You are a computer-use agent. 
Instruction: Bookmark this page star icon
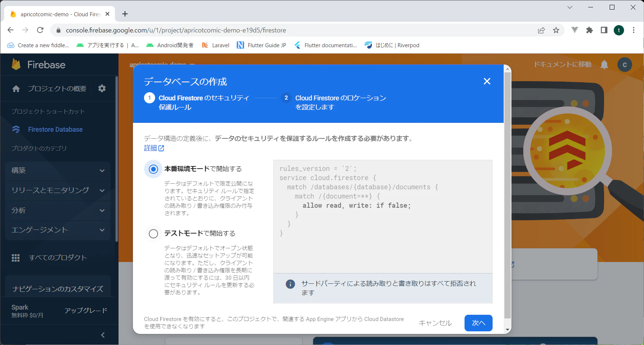click(556, 30)
